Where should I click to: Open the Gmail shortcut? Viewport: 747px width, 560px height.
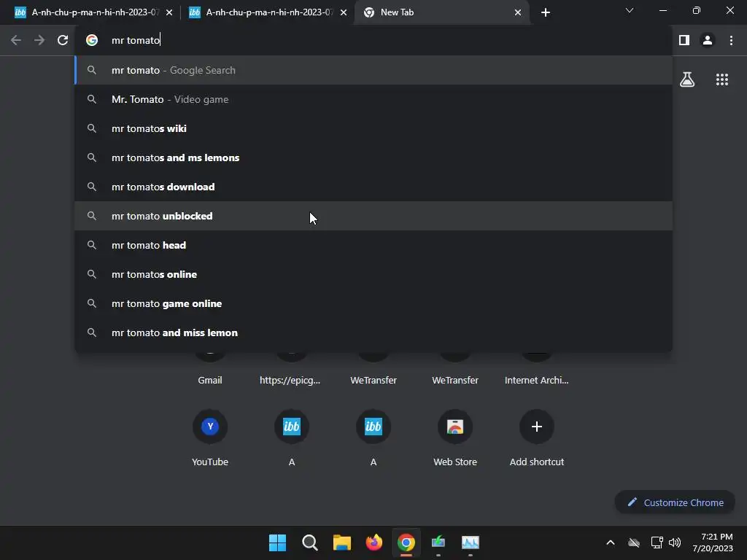(x=210, y=380)
